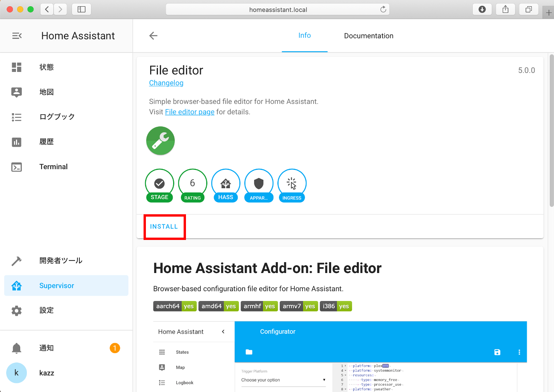Viewport: 554px width, 392px height.
Task: Open the Changelog link
Action: (x=166, y=83)
